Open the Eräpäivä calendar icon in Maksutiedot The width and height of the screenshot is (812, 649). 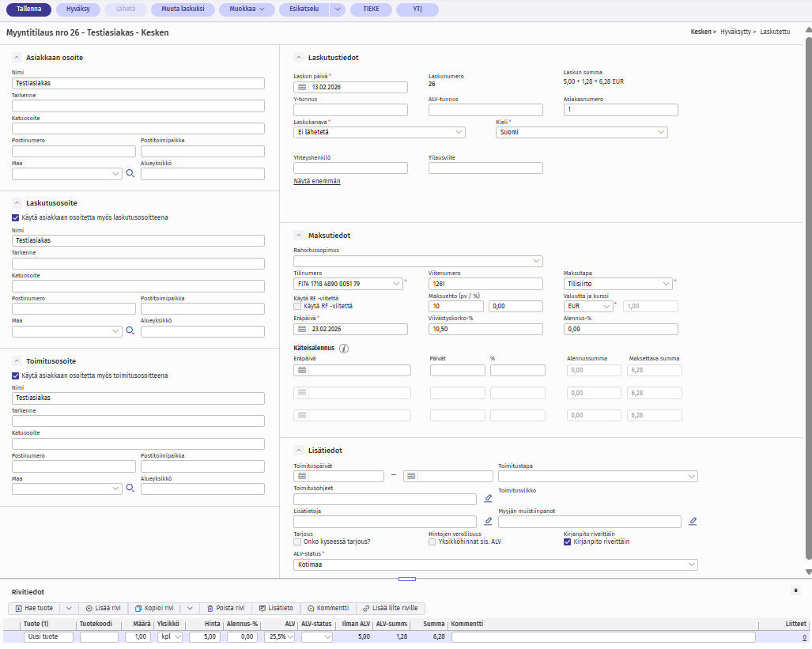point(301,330)
